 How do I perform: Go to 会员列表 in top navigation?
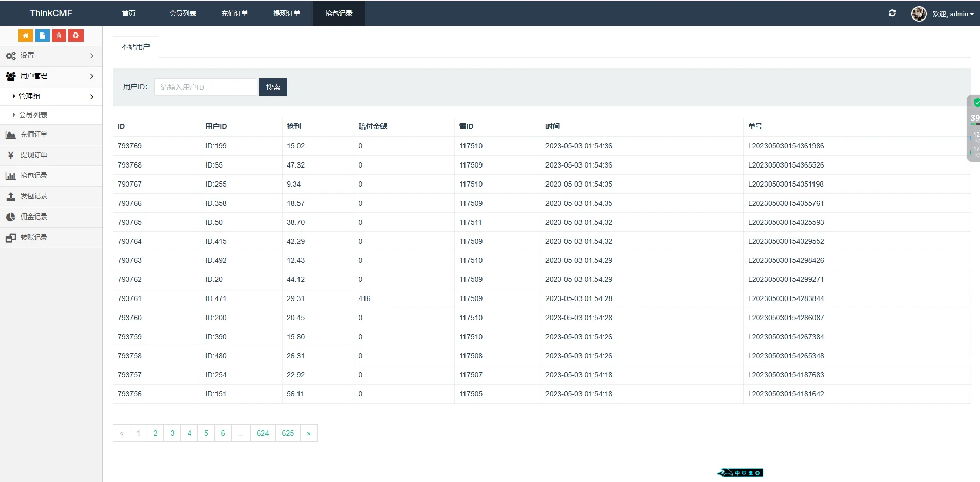click(182, 13)
